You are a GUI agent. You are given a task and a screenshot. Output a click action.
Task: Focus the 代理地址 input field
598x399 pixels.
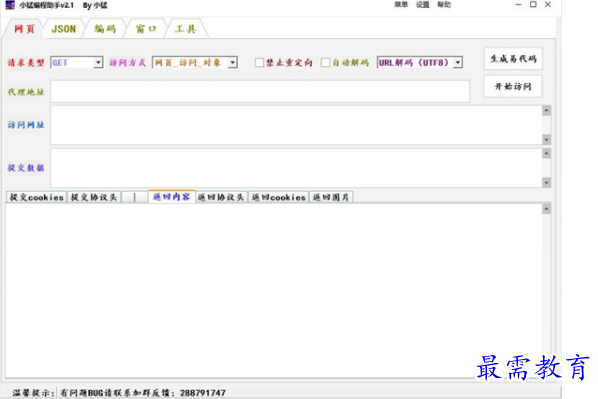coord(260,91)
